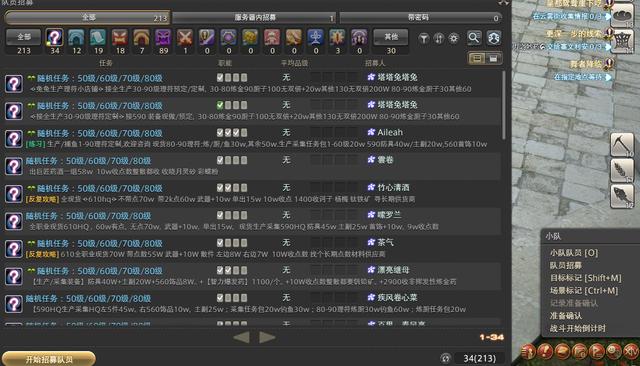
Task: Click the filter funnel icon
Action: (424, 39)
